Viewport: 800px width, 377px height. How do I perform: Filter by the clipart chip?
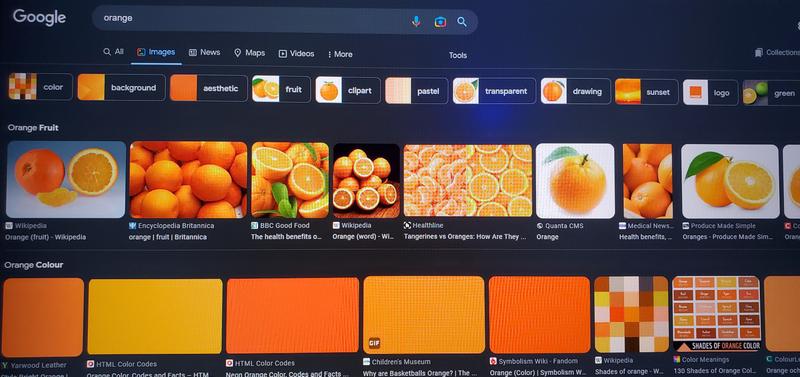pyautogui.click(x=348, y=90)
